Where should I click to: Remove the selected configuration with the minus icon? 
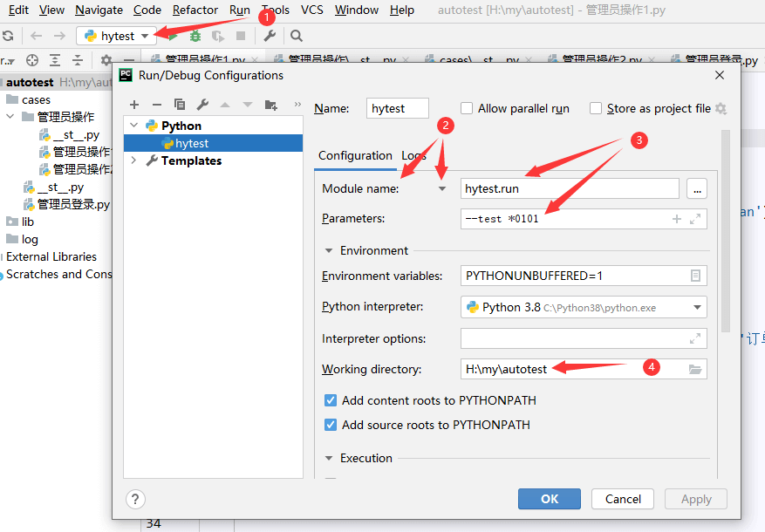[157, 105]
